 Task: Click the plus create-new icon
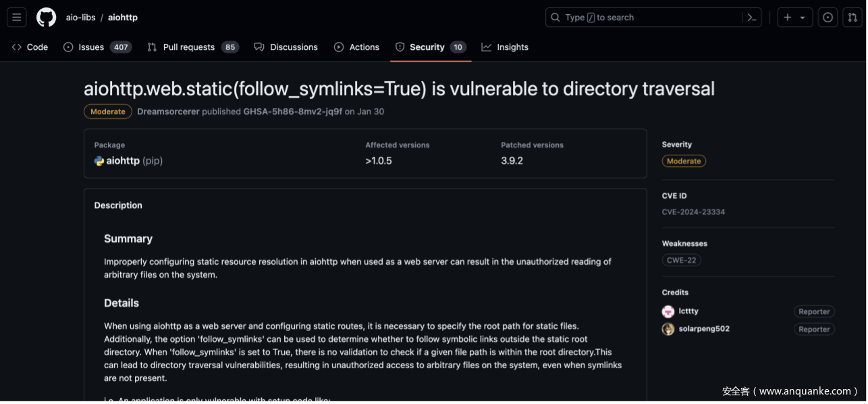788,18
